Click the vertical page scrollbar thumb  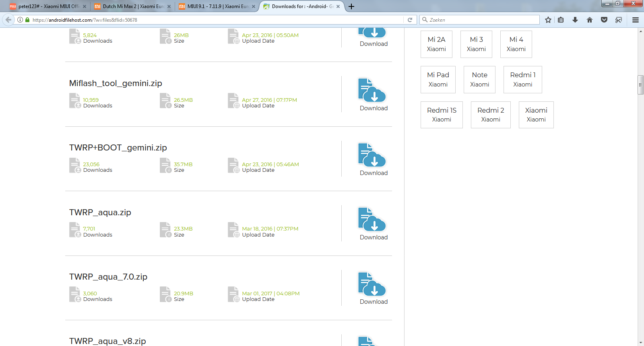pos(640,84)
